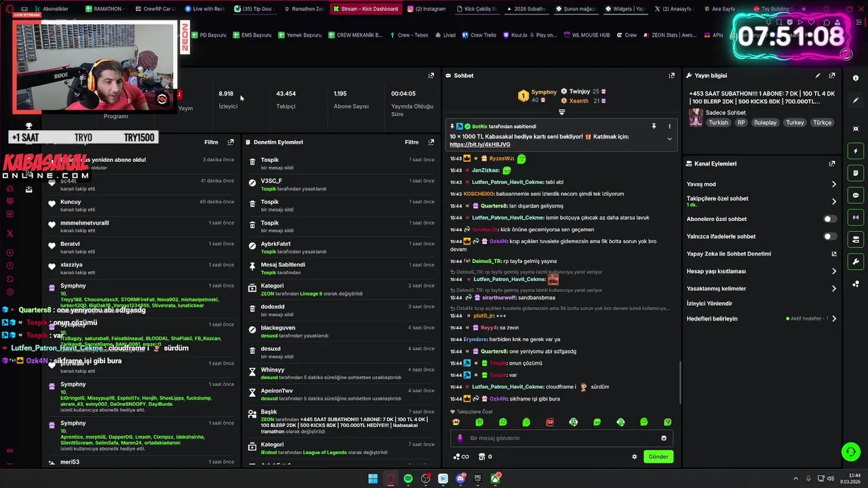Edit stream info with pencil icon

(x=818, y=76)
